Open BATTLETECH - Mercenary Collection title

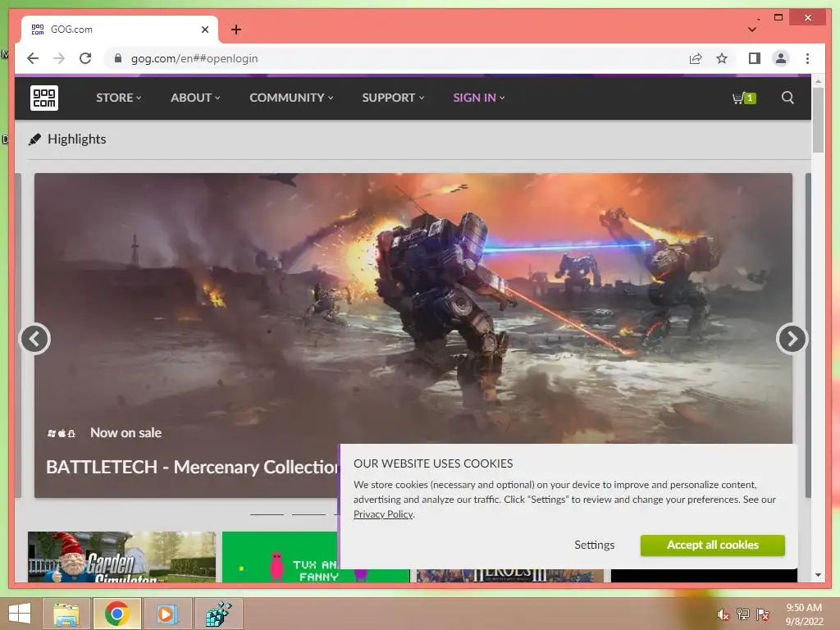(192, 467)
